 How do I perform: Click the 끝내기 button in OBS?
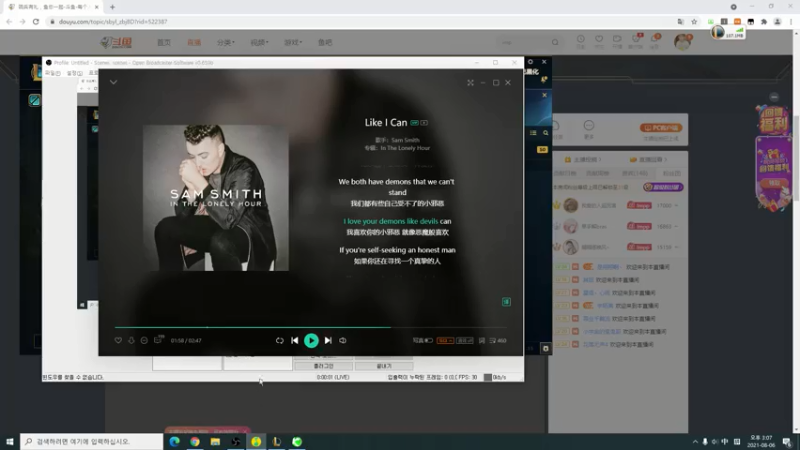click(x=384, y=366)
